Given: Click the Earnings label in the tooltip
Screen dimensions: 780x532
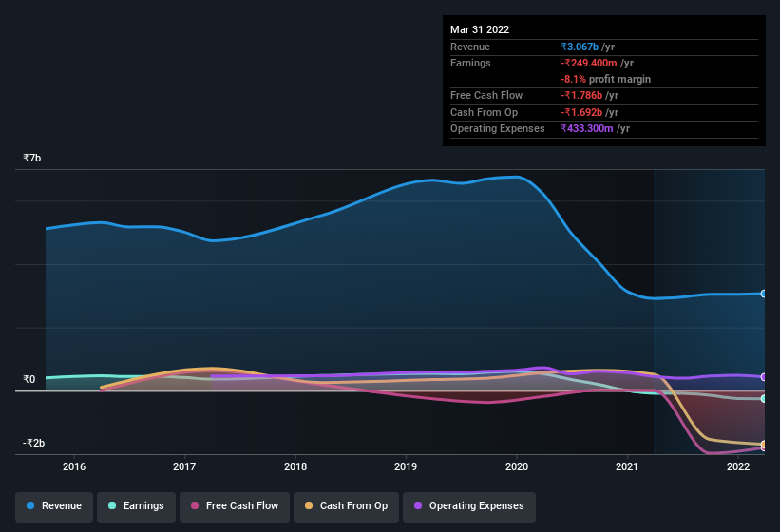Looking at the screenshot, I should [x=470, y=63].
